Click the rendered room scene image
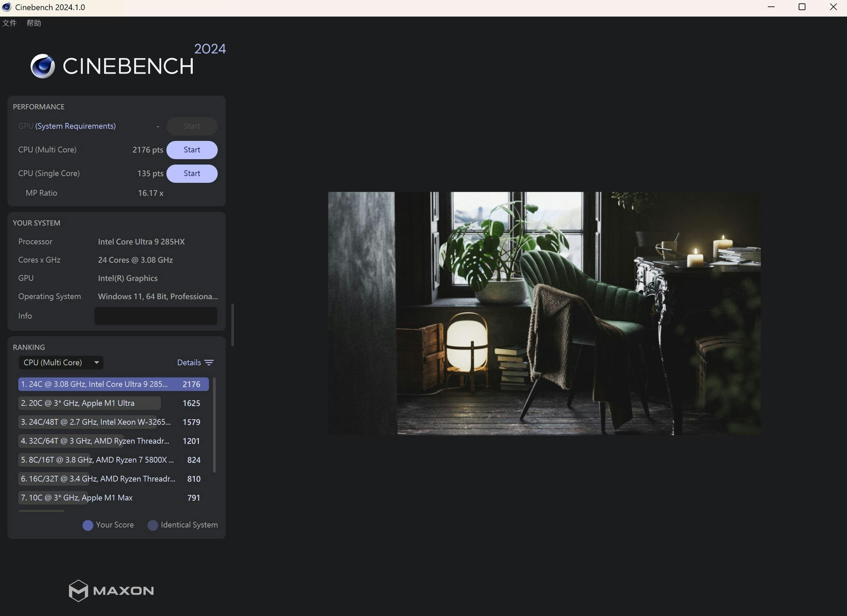 (x=544, y=314)
